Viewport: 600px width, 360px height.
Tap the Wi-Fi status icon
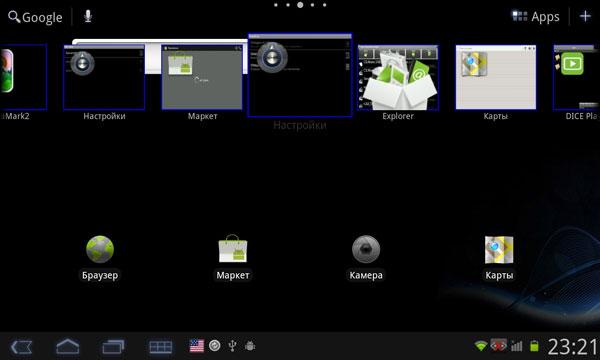(x=481, y=346)
